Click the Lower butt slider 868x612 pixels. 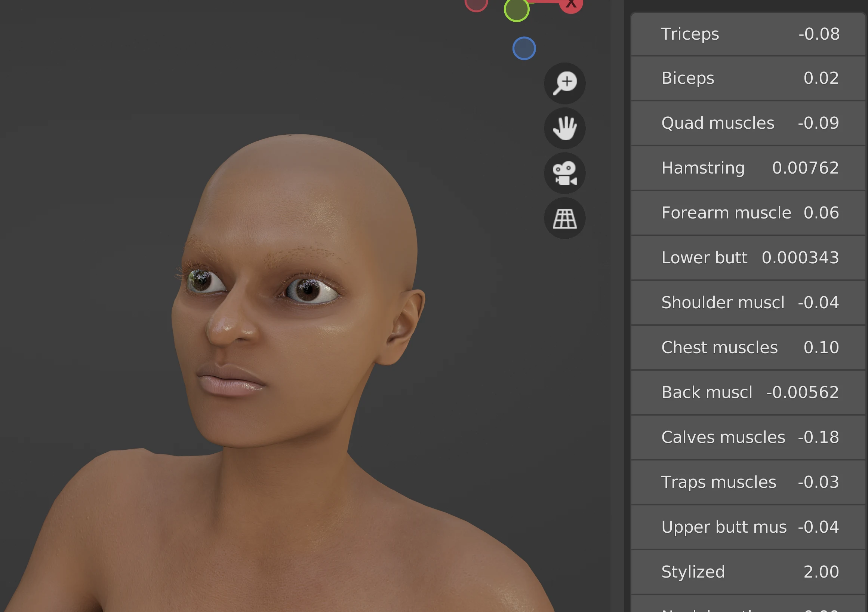click(x=748, y=258)
